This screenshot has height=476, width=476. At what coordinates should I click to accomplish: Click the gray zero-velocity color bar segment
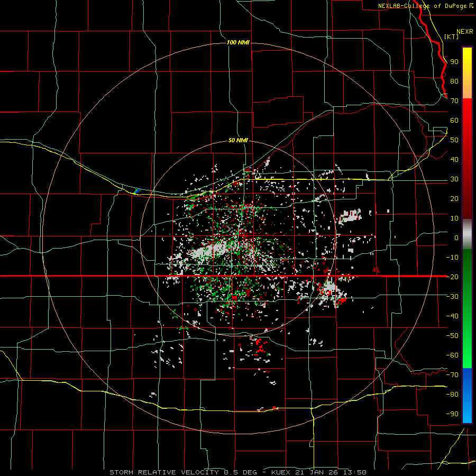tap(467, 234)
